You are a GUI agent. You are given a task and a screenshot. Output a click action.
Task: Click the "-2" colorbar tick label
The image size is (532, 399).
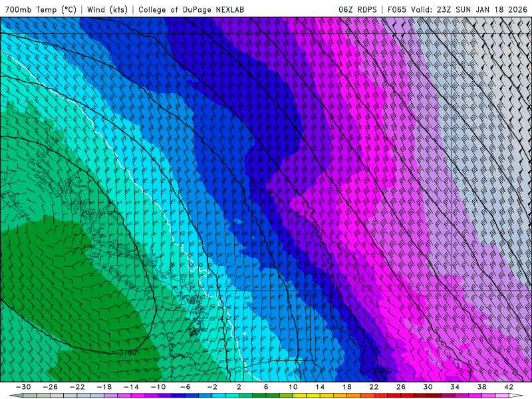(x=212, y=387)
